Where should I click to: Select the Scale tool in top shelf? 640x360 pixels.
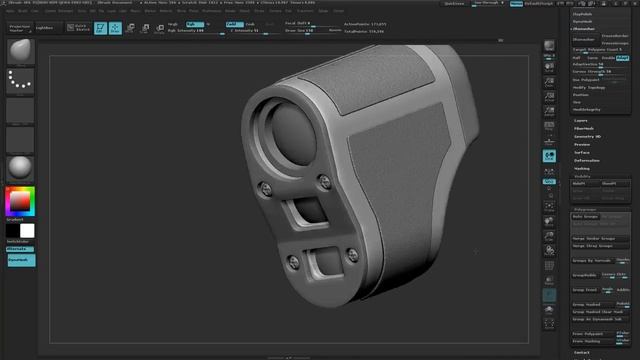point(145,28)
